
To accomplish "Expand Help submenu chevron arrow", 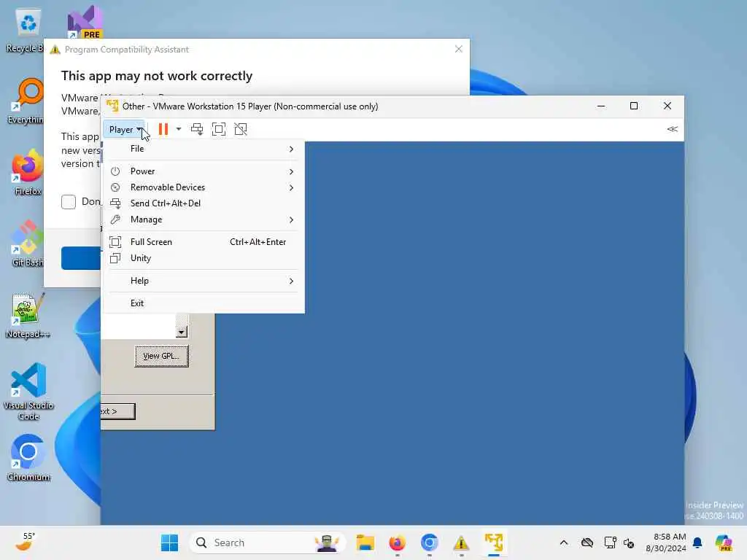I will pos(291,281).
